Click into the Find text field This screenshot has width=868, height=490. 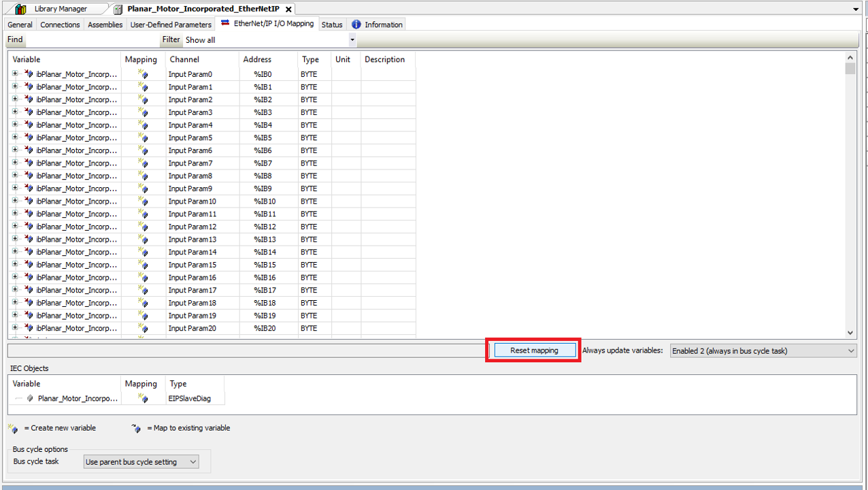[x=92, y=40]
